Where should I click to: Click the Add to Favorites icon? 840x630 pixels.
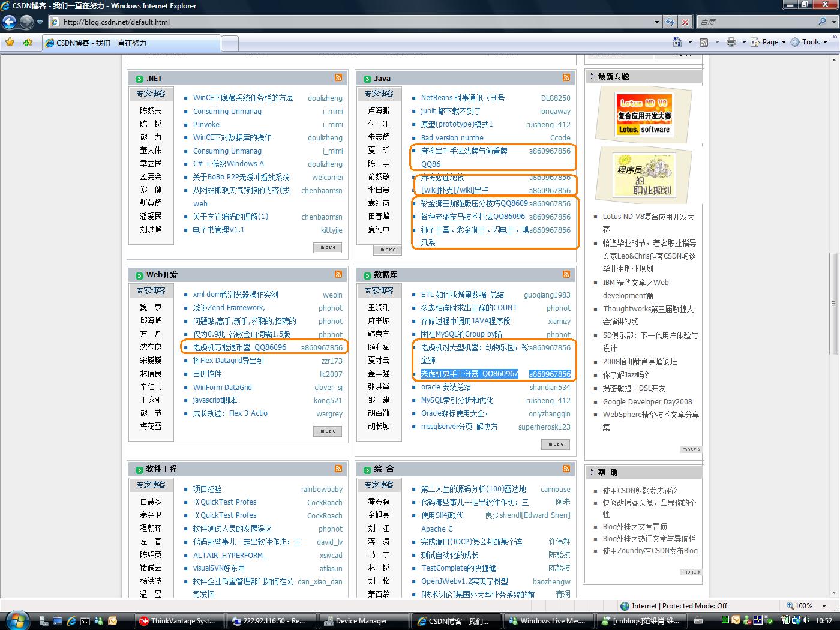[28, 43]
